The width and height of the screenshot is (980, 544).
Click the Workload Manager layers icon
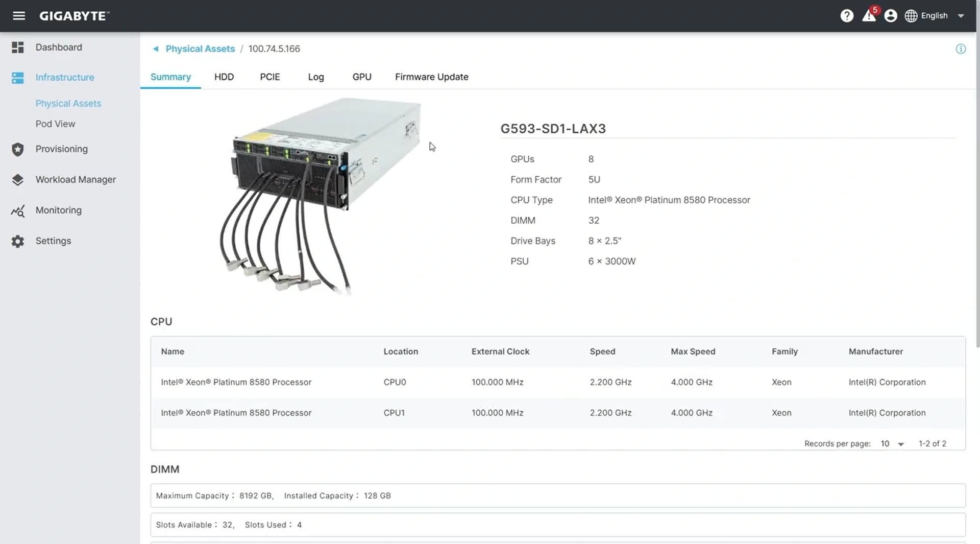(x=18, y=180)
